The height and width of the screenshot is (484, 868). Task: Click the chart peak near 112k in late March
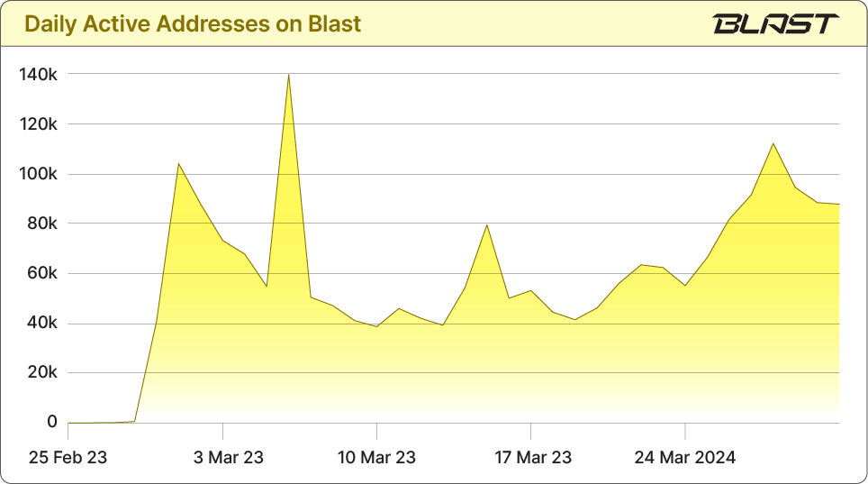click(x=773, y=143)
